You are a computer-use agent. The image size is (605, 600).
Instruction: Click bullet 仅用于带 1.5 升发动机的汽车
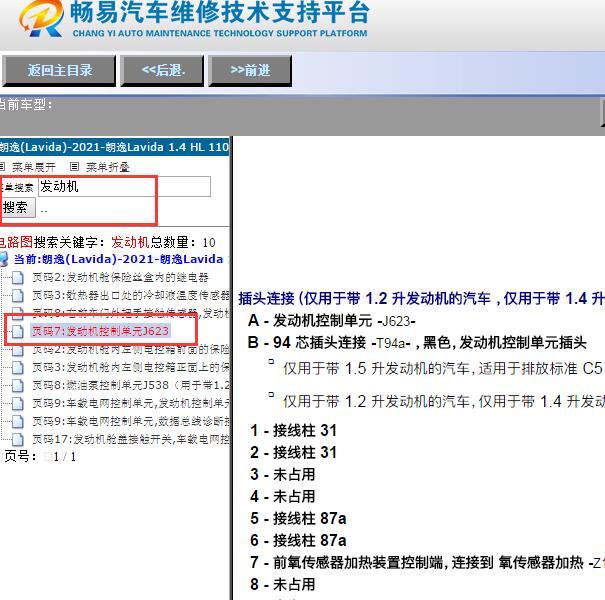(442, 368)
